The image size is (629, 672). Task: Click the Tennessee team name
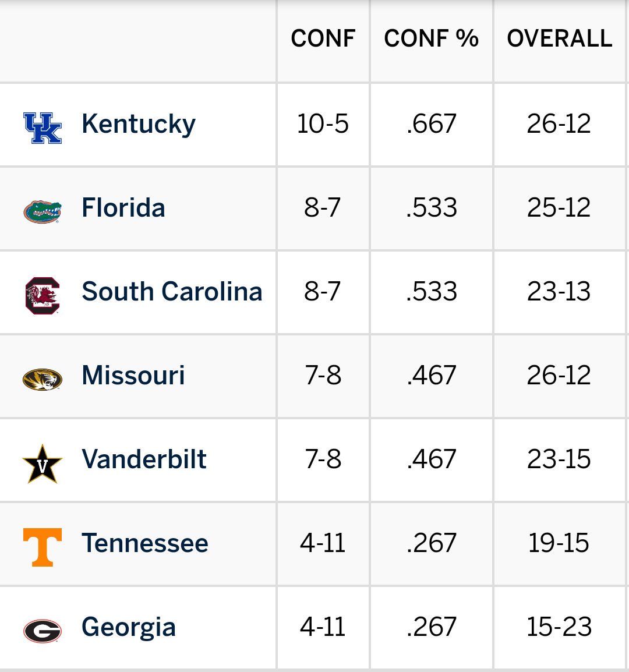(145, 543)
